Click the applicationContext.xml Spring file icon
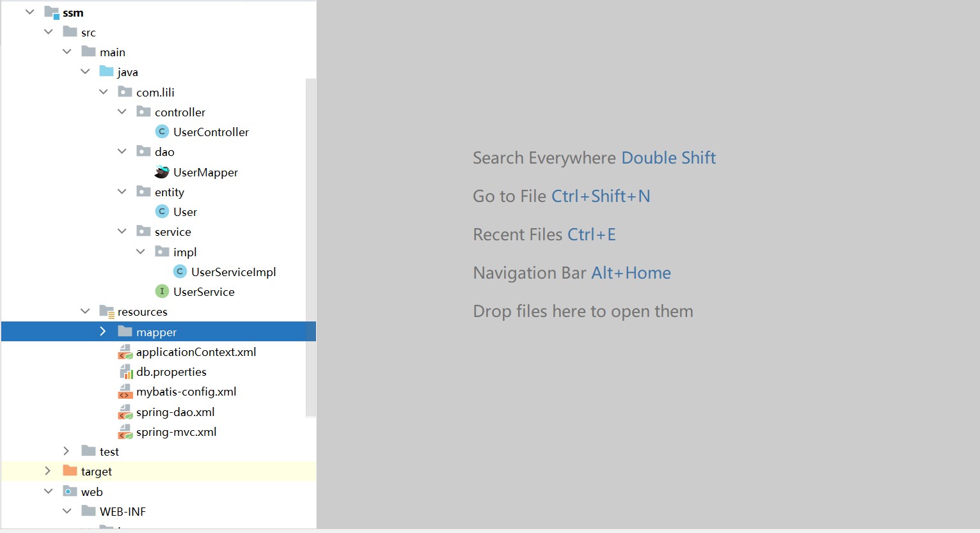The image size is (980, 533). click(125, 351)
